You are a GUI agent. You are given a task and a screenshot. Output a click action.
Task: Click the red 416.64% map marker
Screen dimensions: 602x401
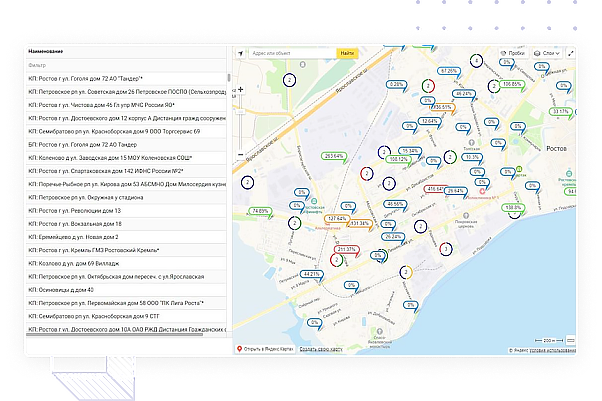(435, 189)
